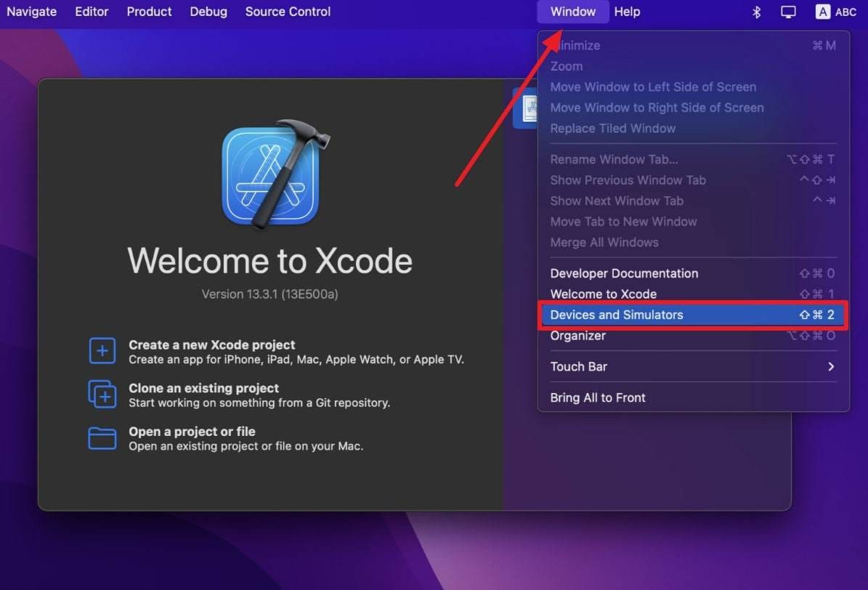This screenshot has width=868, height=590.
Task: Select Bring All to Front
Action: pyautogui.click(x=693, y=397)
